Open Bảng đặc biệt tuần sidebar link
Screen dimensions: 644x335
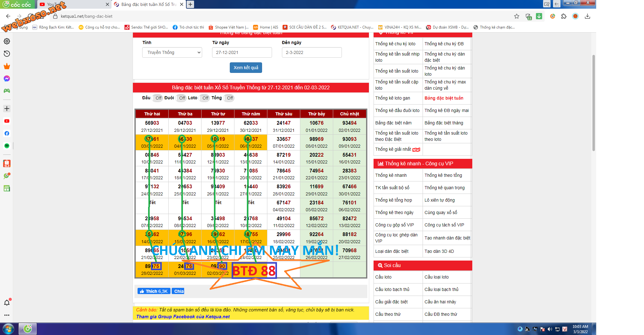click(444, 98)
